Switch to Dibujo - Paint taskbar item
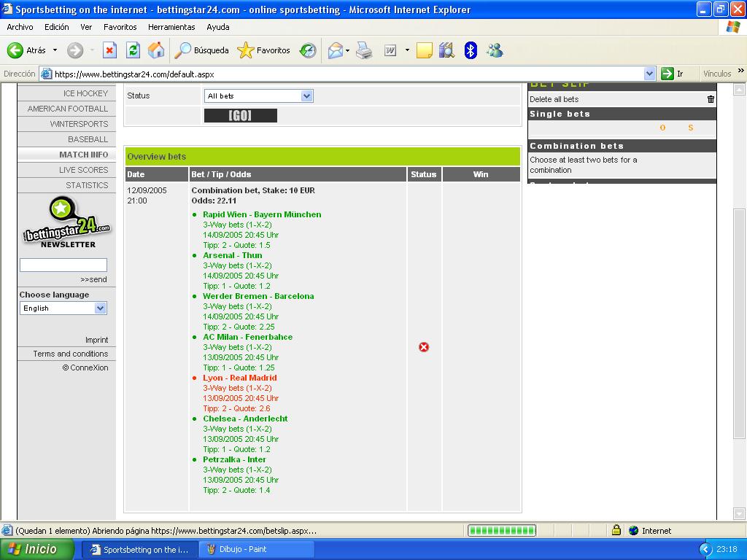This screenshot has height=560, width=747. pyautogui.click(x=258, y=549)
